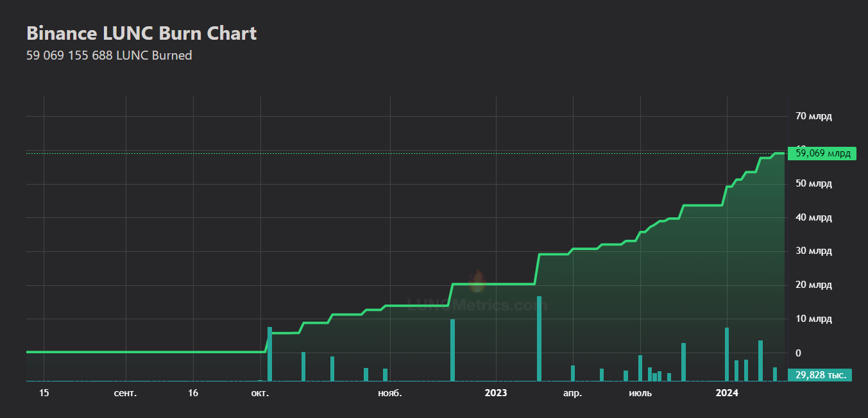Click the 50 млрд axis label
868x418 pixels.
coord(813,184)
